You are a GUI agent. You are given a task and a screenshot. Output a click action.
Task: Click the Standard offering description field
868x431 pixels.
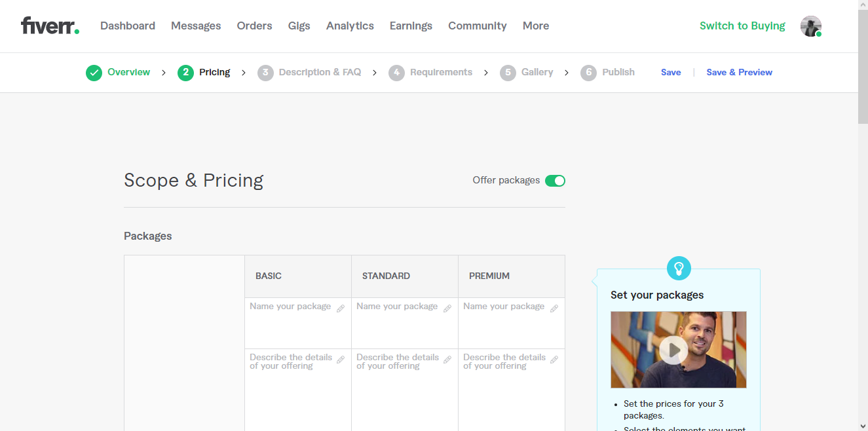[x=405, y=390]
